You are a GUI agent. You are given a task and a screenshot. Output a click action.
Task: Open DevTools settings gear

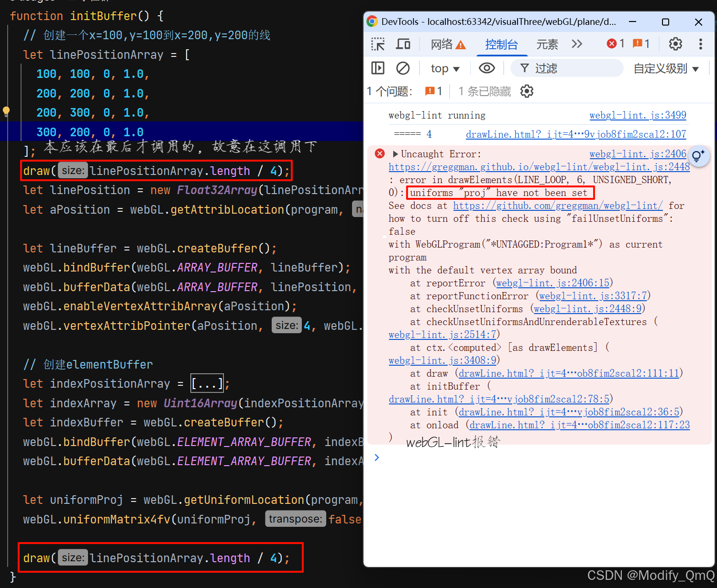[675, 44]
